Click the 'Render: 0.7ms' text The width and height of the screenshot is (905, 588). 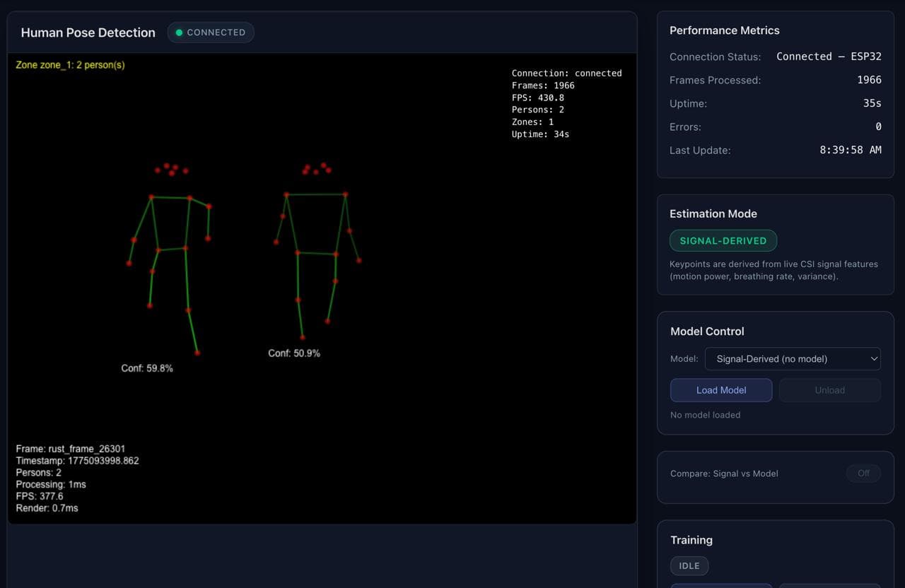tap(47, 508)
